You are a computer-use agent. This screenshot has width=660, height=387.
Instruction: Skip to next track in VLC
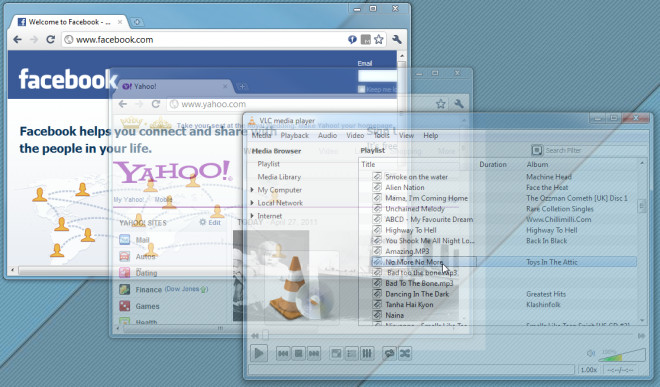[314, 353]
